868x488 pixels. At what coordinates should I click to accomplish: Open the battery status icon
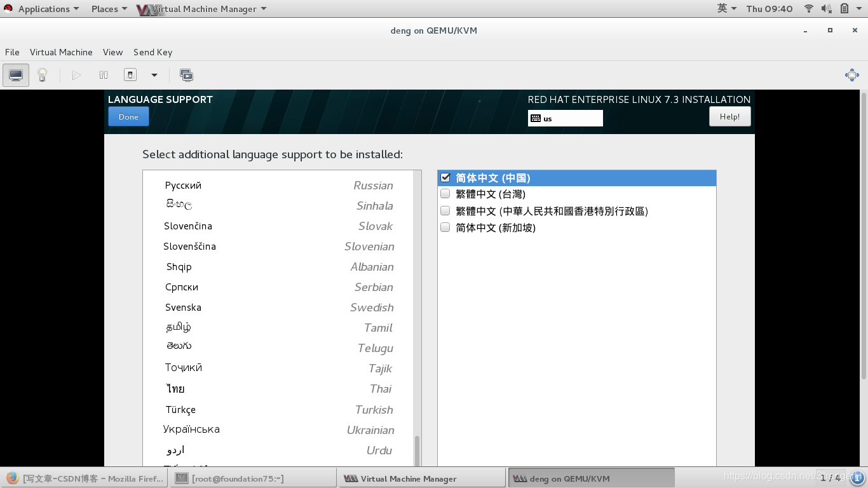844,8
